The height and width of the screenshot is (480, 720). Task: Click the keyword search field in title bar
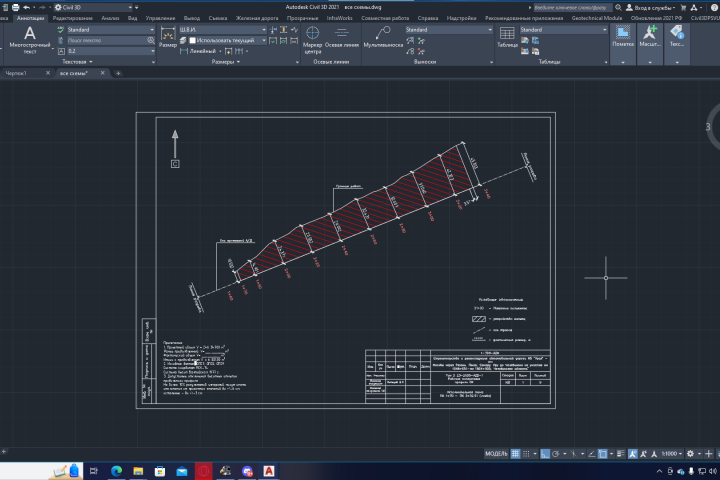[x=572, y=7]
